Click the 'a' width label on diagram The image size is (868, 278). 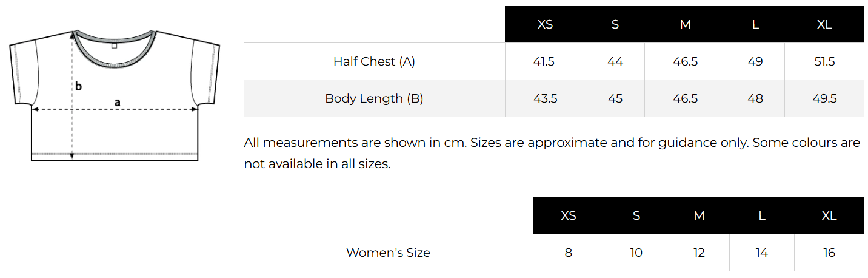pyautogui.click(x=118, y=103)
